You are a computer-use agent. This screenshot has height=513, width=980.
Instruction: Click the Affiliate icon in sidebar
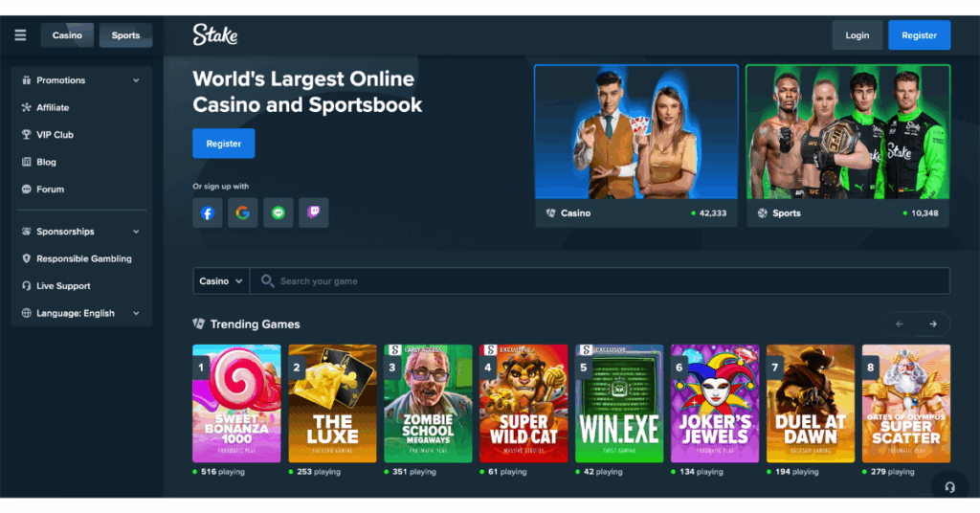(26, 107)
